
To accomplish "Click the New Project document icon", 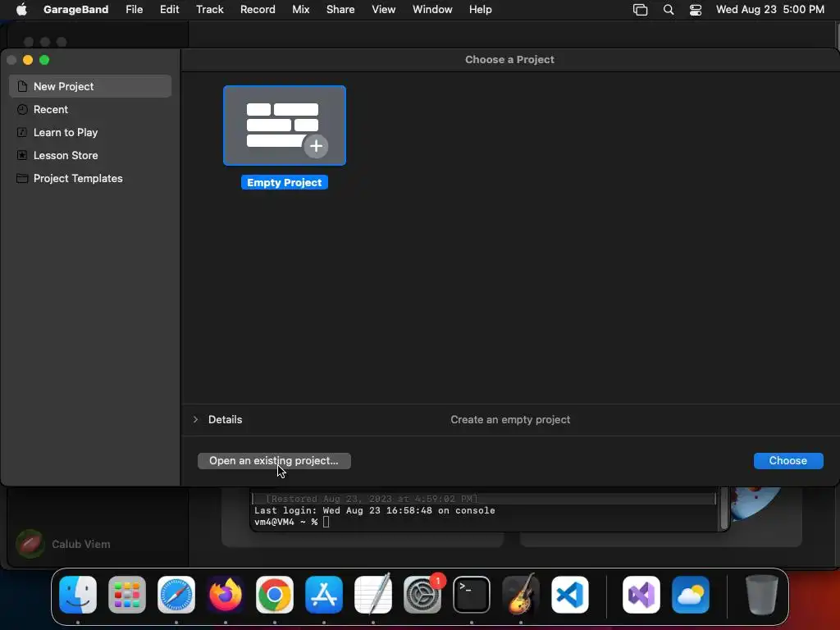I will (x=22, y=86).
